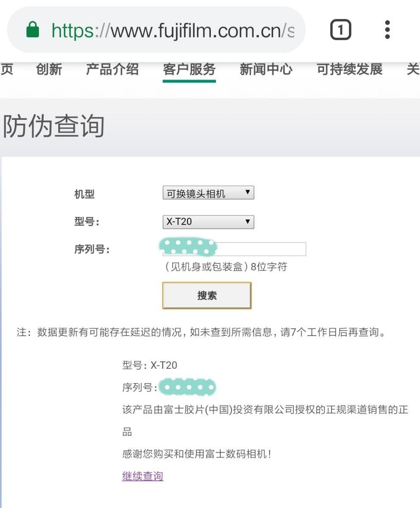Screen dimensions: 420x508
Task: Click the dropdown arrow beside 可换镜头相机
Action: coord(247,193)
